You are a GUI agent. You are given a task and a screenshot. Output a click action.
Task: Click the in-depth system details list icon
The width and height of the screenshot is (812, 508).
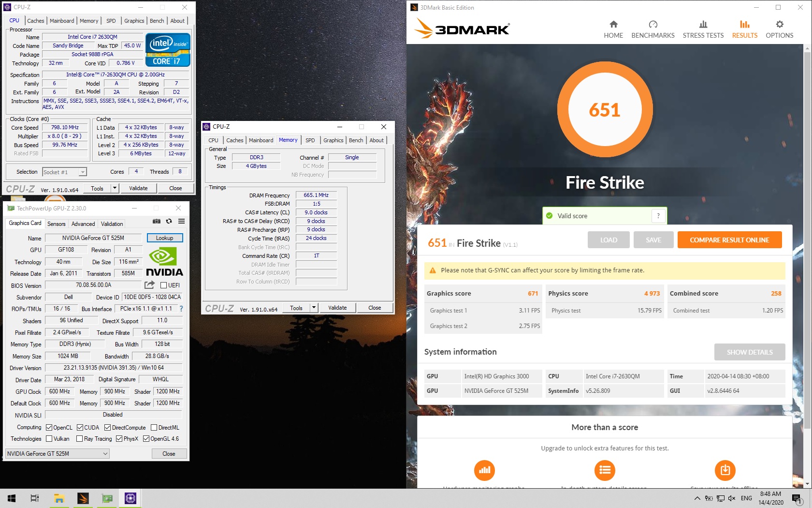point(605,470)
